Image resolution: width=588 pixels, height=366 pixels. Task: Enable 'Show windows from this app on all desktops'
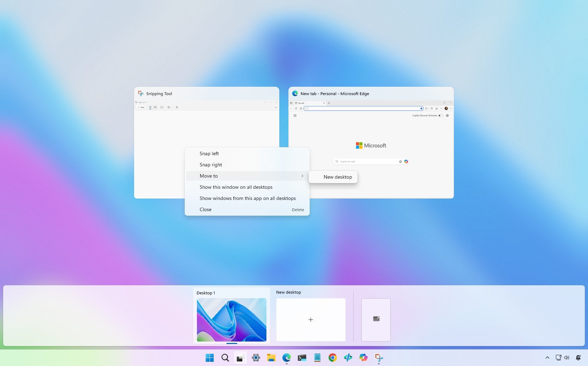[248, 198]
